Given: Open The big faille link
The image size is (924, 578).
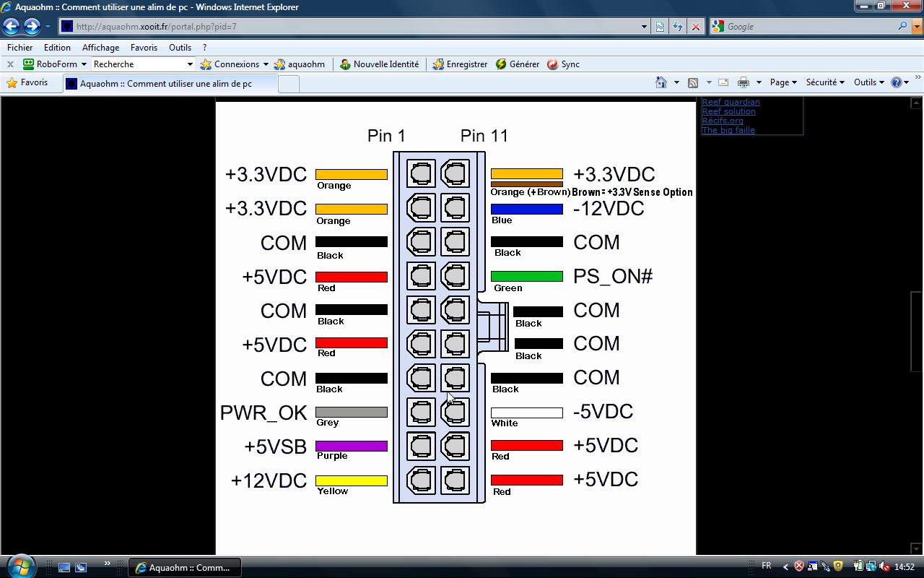Looking at the screenshot, I should point(728,130).
